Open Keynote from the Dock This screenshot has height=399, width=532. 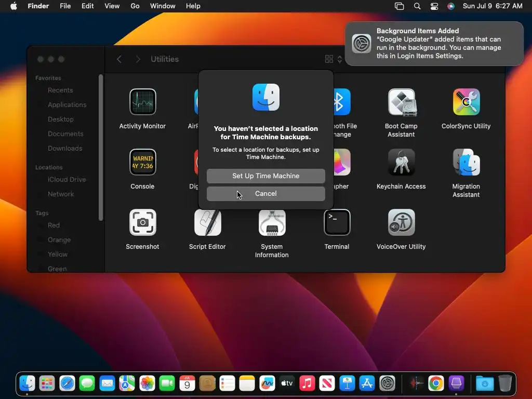click(x=347, y=383)
